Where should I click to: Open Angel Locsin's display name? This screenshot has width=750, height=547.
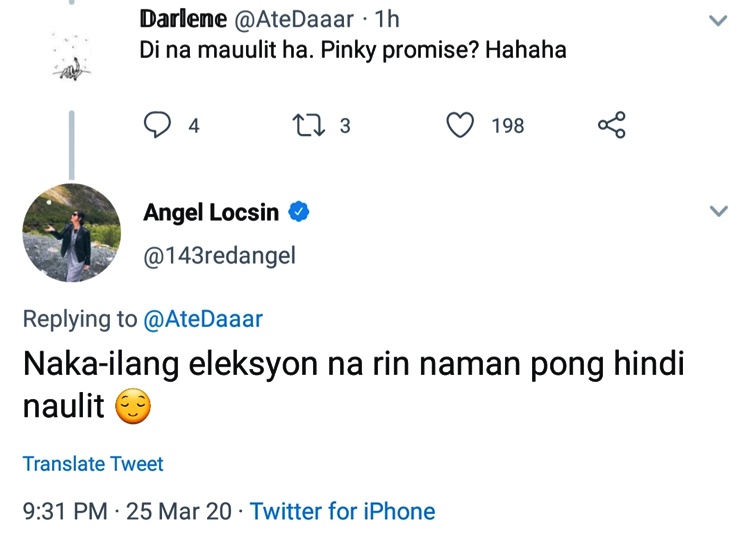[x=212, y=212]
